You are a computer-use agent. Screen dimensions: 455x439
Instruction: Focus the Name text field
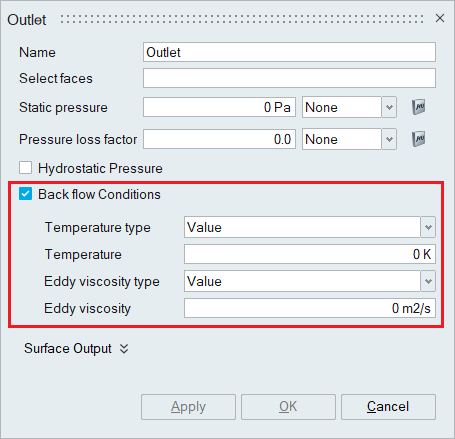[x=289, y=52]
